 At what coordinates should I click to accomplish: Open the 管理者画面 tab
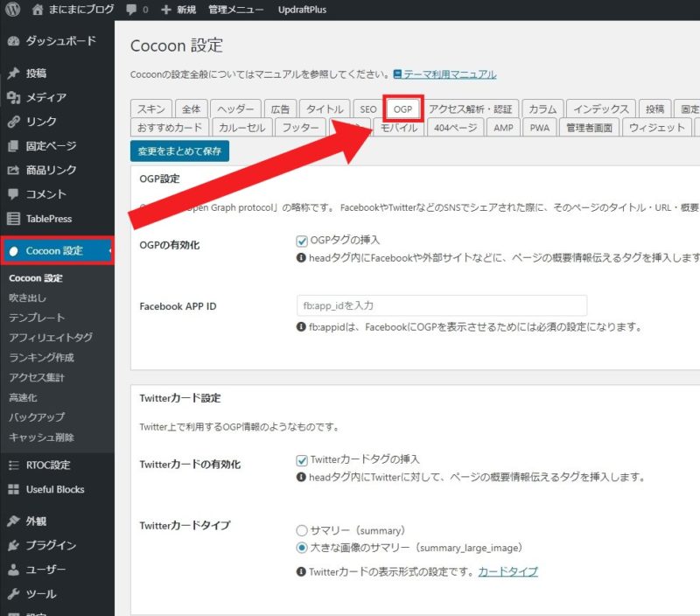tap(589, 128)
